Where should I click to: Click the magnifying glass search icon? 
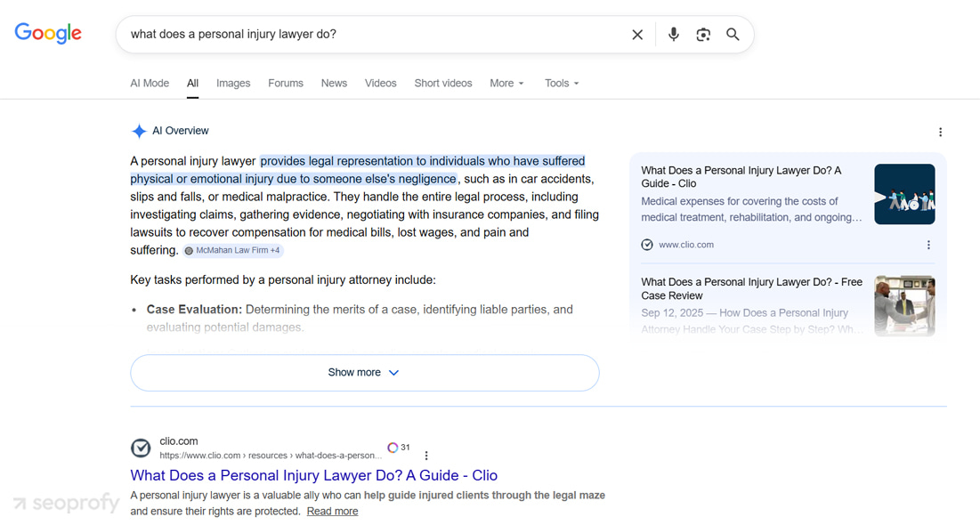pos(733,35)
